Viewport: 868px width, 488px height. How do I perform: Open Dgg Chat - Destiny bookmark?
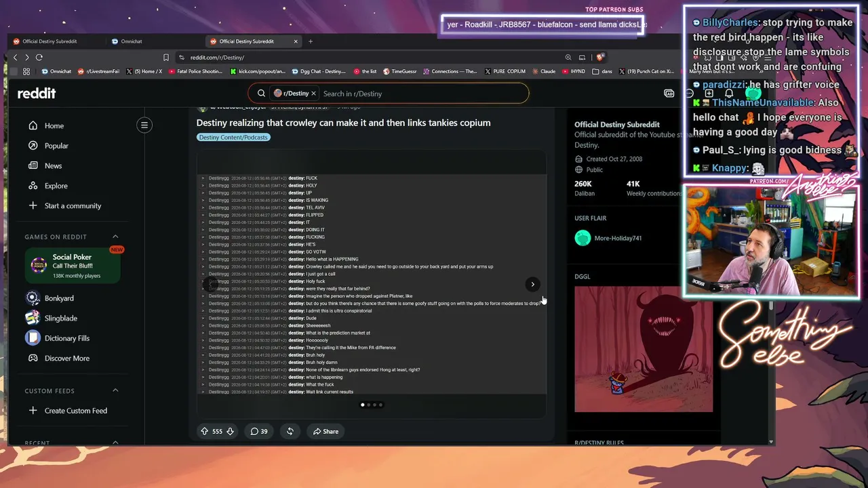[319, 71]
